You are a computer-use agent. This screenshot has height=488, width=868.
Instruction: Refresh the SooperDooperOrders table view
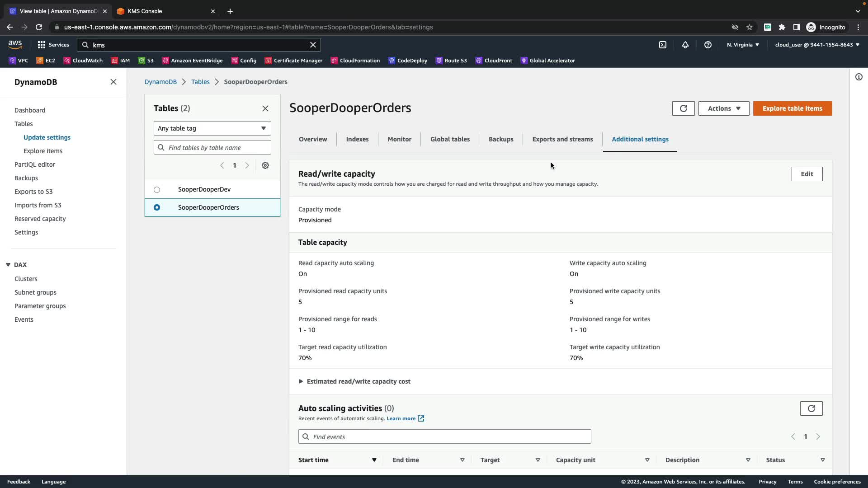683,108
